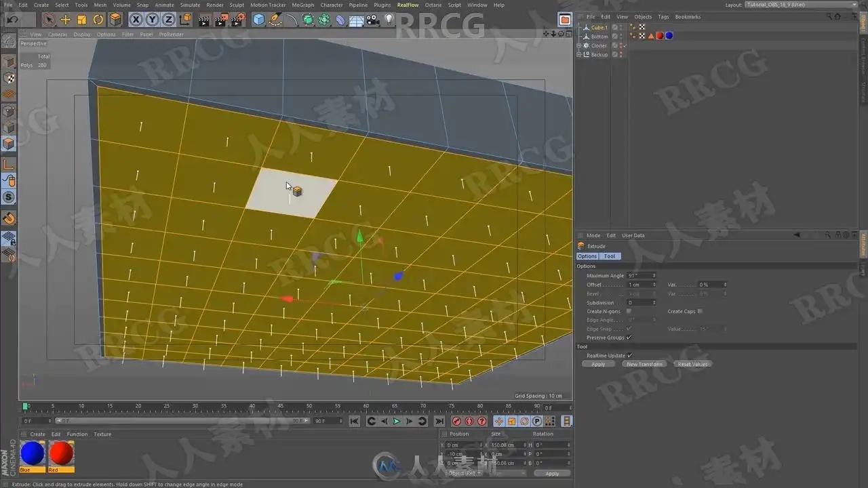Open the Bend deformer icon
This screenshot has width=868, height=488.
pos(340,20)
